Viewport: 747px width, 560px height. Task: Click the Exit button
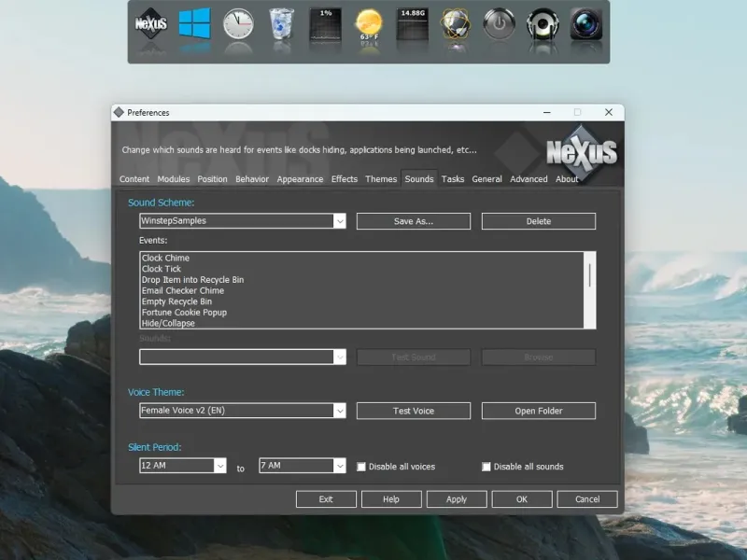(x=326, y=499)
